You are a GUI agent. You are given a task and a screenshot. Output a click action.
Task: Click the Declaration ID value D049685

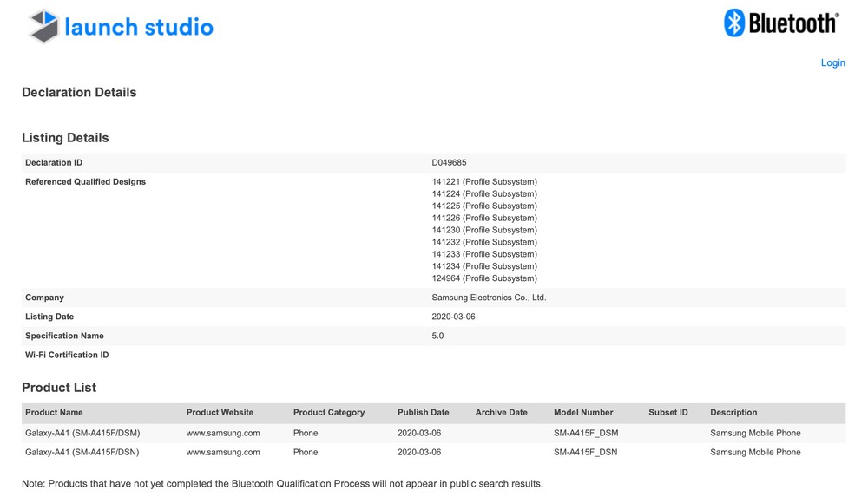click(x=449, y=163)
